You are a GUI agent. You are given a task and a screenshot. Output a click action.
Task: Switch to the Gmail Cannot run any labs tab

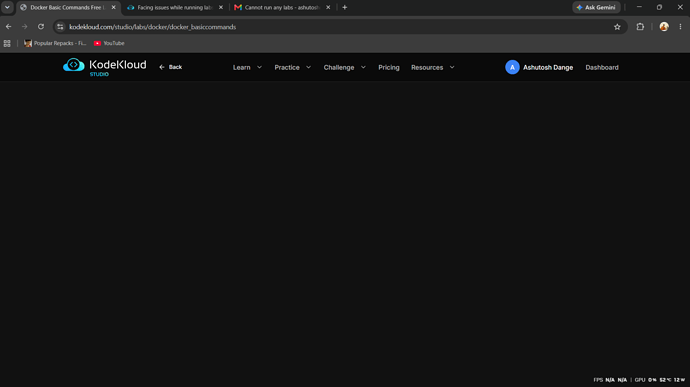(282, 7)
